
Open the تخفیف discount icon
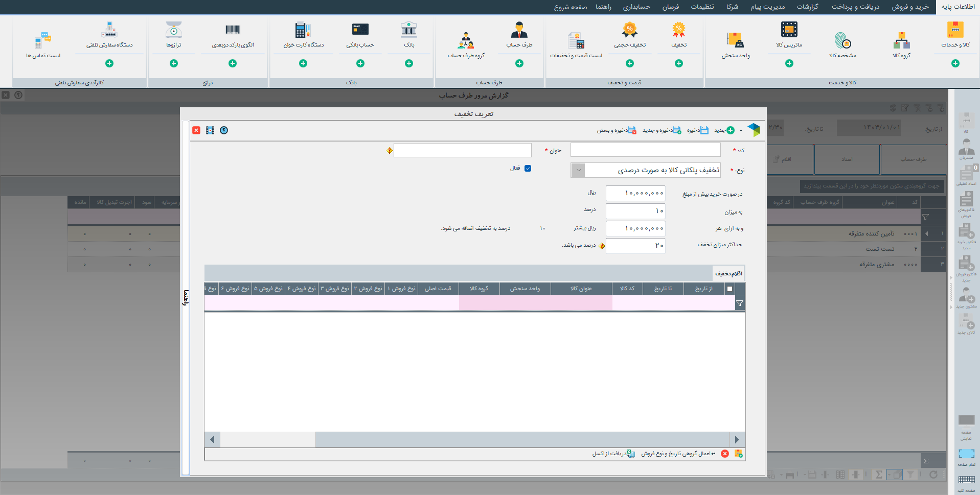click(x=678, y=30)
